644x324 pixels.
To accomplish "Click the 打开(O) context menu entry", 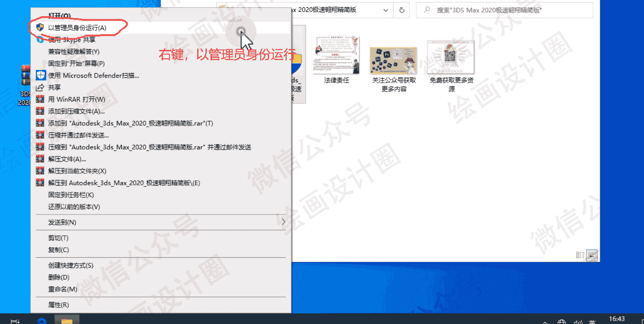I will 161,16.
